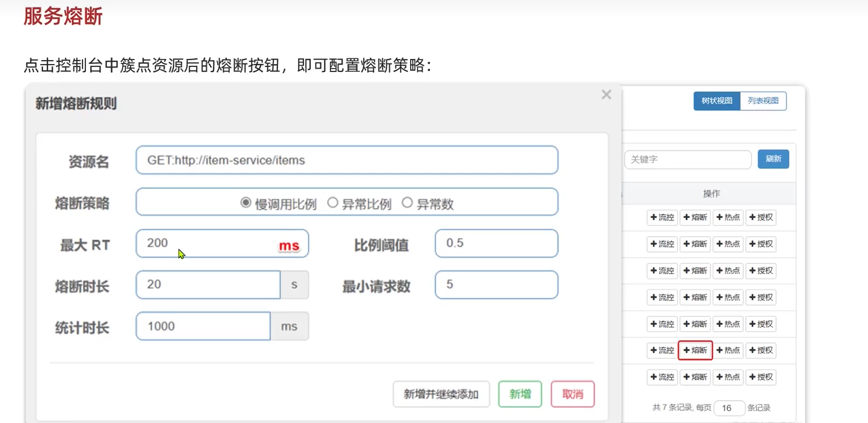Click the 最大 RT input field

coord(208,243)
